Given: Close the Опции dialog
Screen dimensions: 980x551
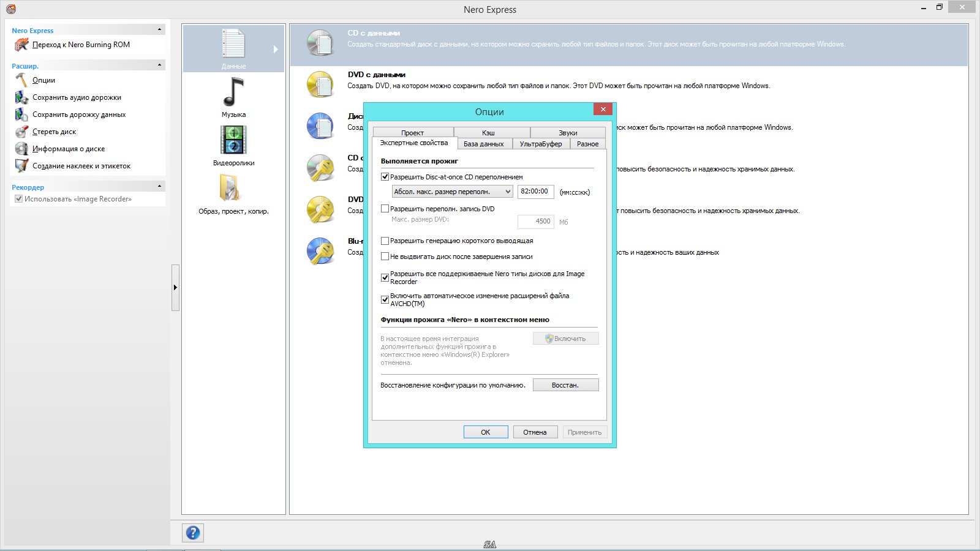Looking at the screenshot, I should 603,109.
